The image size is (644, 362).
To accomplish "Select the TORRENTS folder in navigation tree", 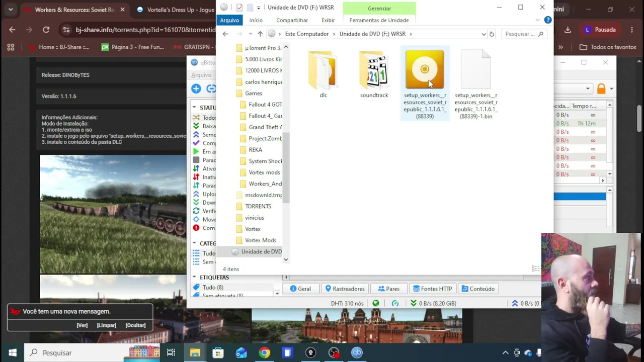I will coord(258,206).
